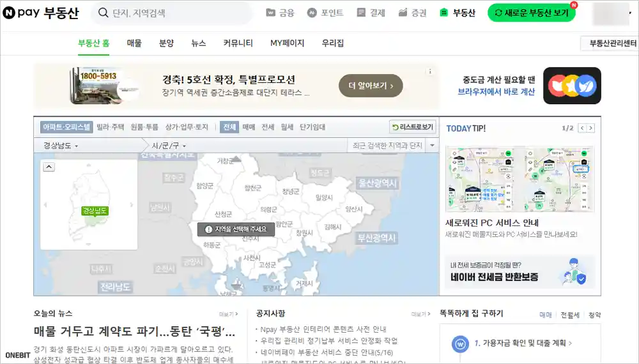
Task: Select 창원시 on the map
Action: click(304, 233)
